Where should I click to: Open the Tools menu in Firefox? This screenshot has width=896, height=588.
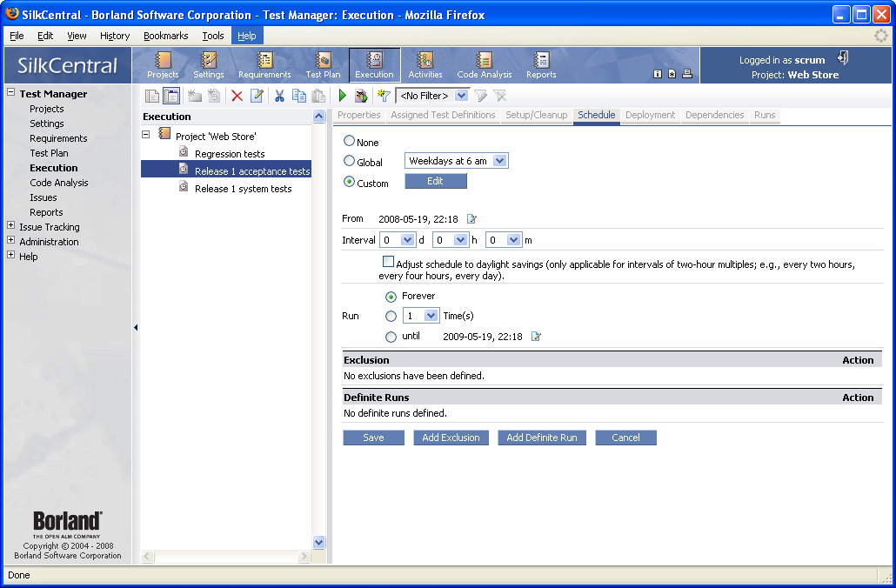(x=213, y=36)
